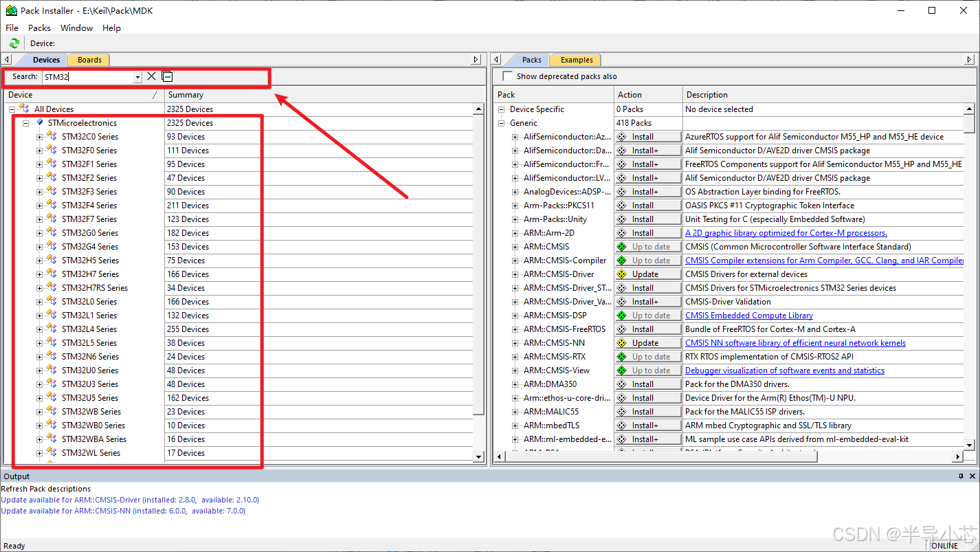Open the Help menu
This screenshot has width=980, height=552.
click(111, 27)
